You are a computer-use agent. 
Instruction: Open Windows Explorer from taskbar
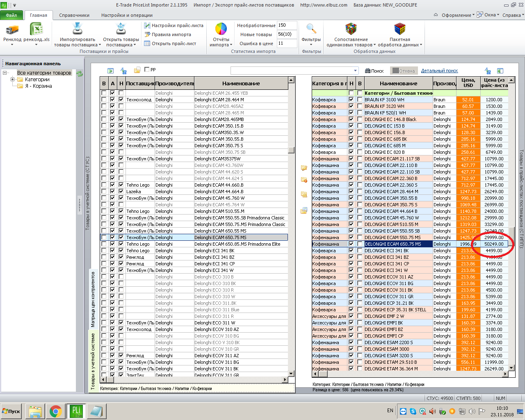point(35,411)
